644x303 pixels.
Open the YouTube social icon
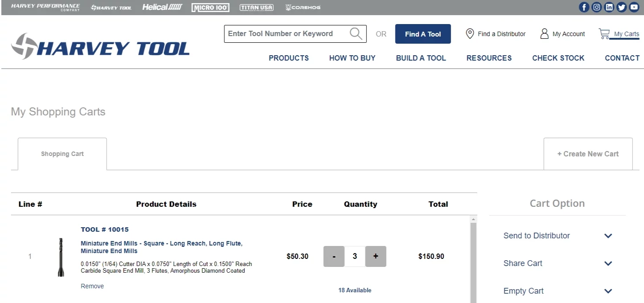click(634, 7)
